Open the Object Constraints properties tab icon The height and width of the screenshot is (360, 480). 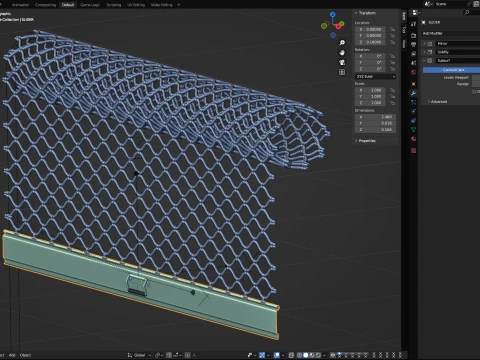coord(414,120)
